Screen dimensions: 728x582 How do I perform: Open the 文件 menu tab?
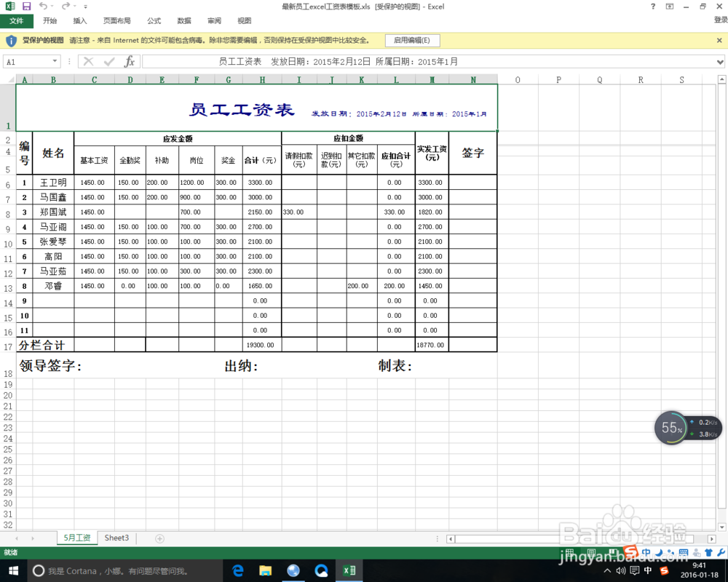[16, 20]
